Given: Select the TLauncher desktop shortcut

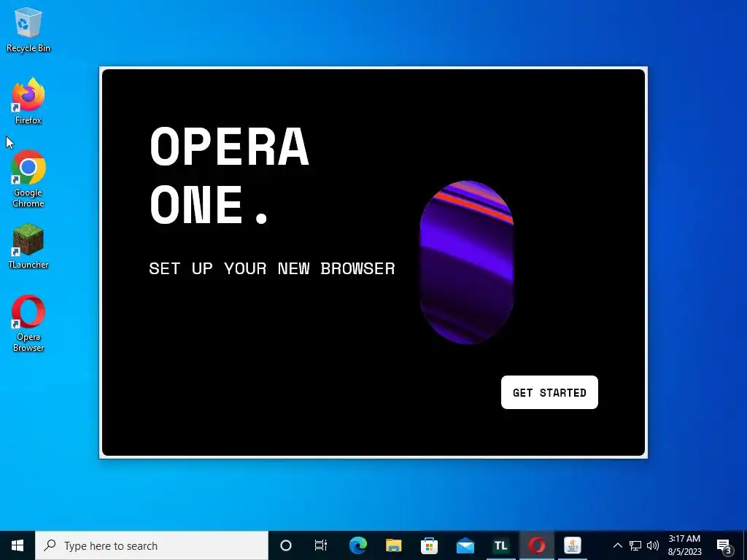Looking at the screenshot, I should 28,246.
